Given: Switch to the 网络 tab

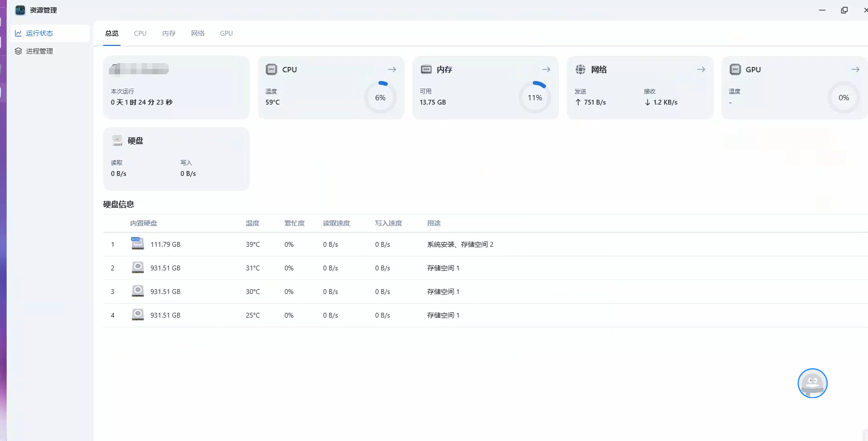Looking at the screenshot, I should 198,33.
